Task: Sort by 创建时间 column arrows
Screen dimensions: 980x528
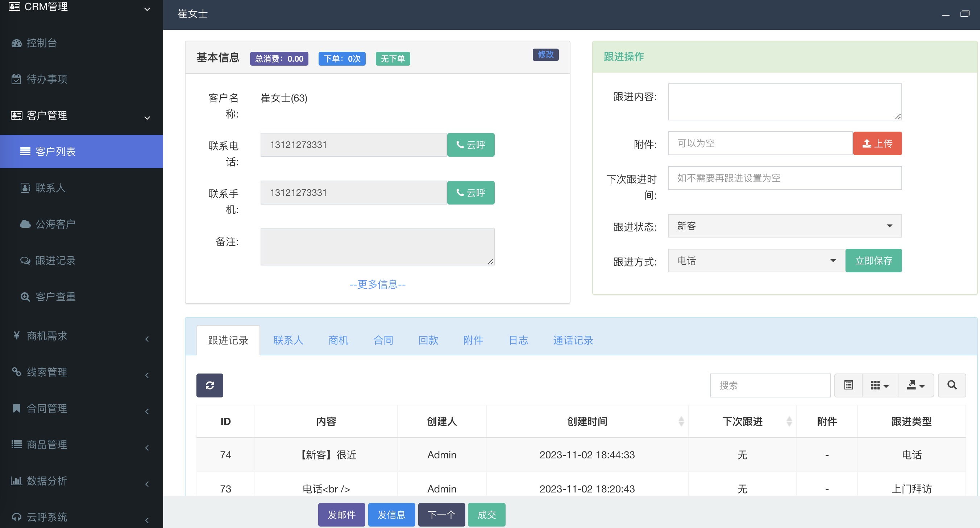Action: (x=681, y=421)
